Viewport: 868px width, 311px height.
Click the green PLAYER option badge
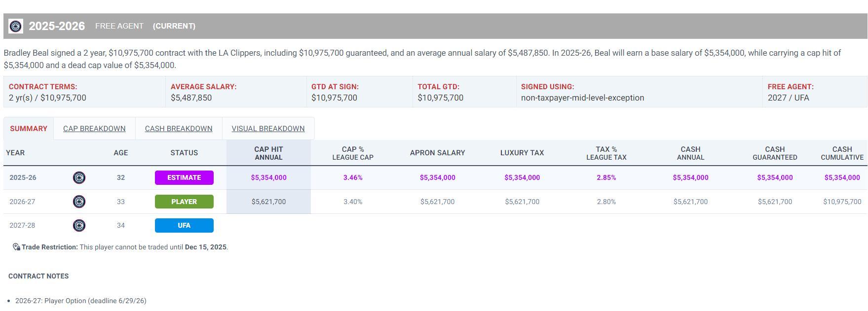[184, 202]
